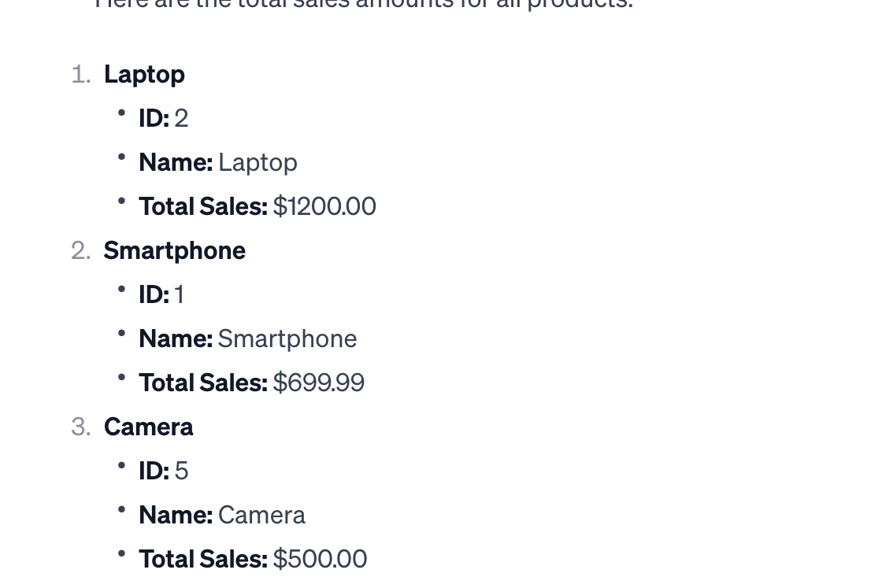The image size is (882, 588).
Task: Click the Total Sales label under Camera
Action: tap(202, 559)
